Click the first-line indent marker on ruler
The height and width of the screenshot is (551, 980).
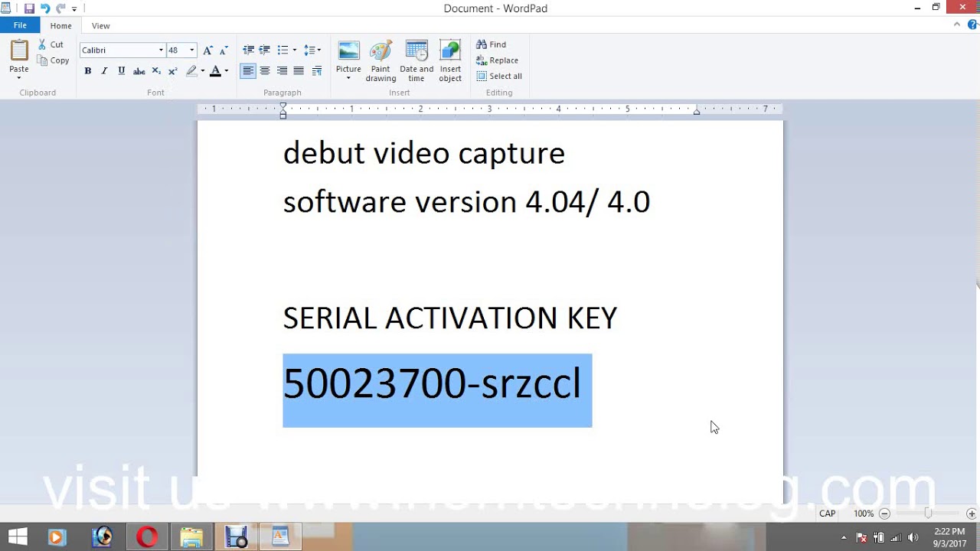coord(283,106)
